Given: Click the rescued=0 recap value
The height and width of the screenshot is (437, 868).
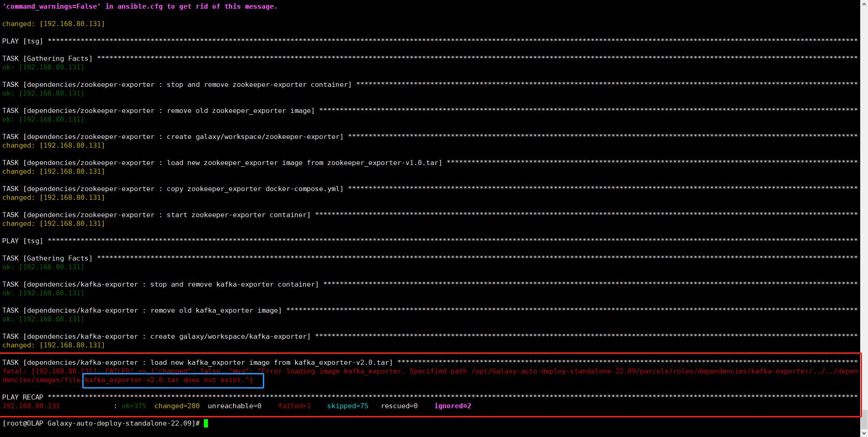Looking at the screenshot, I should click(399, 406).
